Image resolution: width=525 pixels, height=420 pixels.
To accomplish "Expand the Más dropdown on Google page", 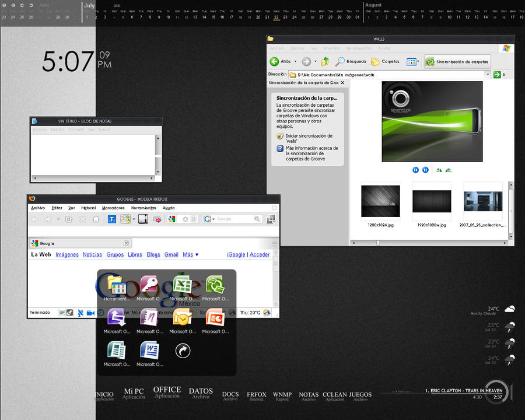I will (x=191, y=254).
